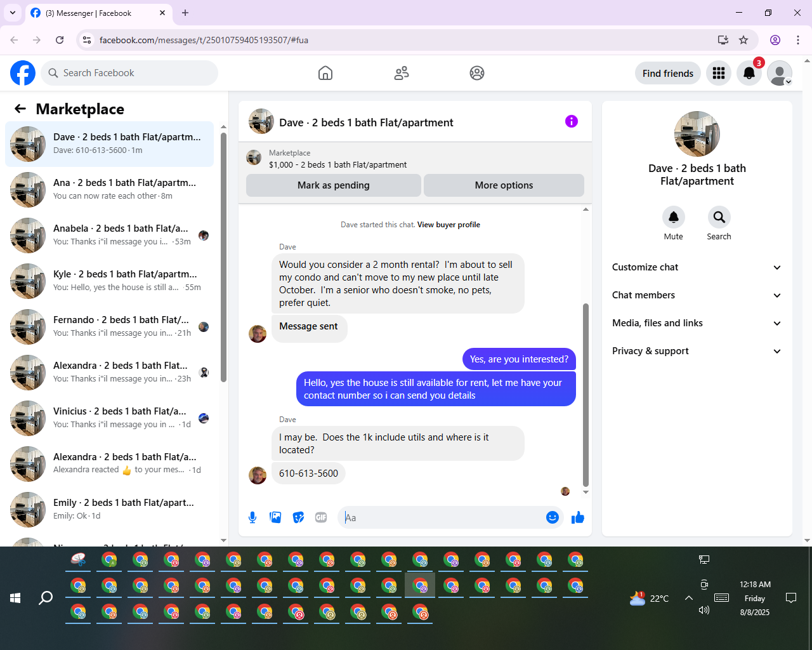Click Mark as pending button

(334, 185)
